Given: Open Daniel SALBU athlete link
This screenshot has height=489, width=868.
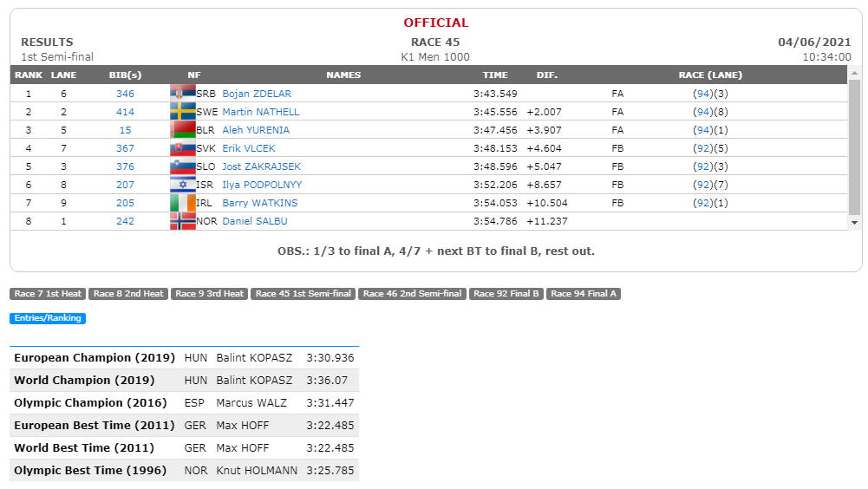Looking at the screenshot, I should click(255, 221).
